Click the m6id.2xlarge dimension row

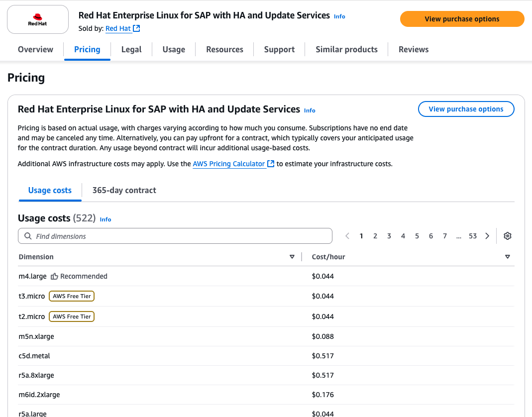[x=266, y=395]
